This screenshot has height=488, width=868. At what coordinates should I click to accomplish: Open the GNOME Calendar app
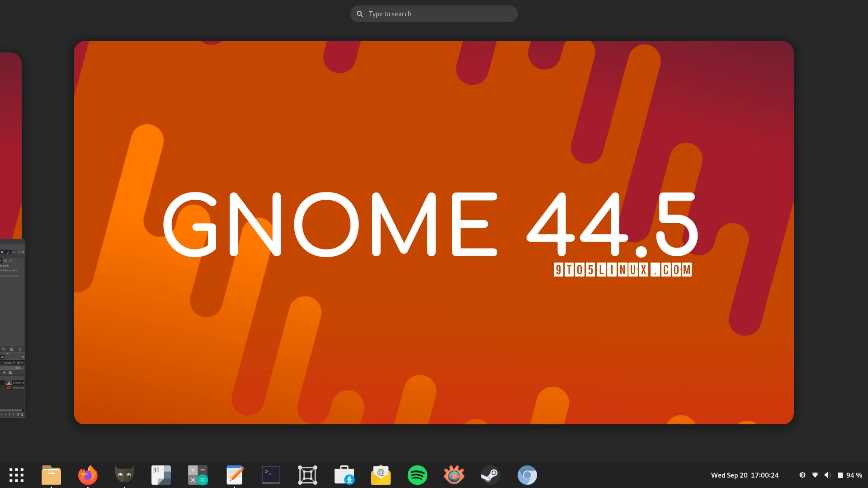click(x=161, y=475)
